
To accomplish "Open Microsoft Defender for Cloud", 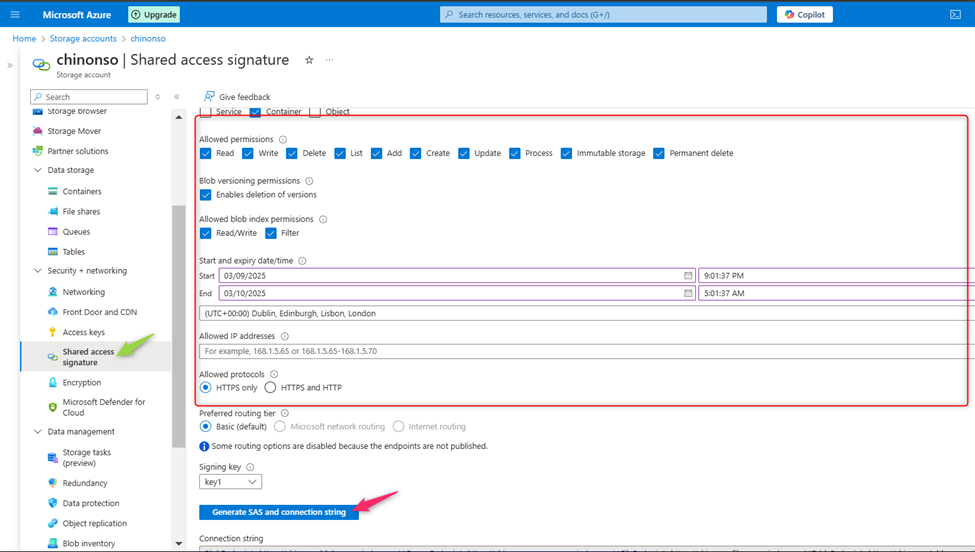I will [x=103, y=407].
